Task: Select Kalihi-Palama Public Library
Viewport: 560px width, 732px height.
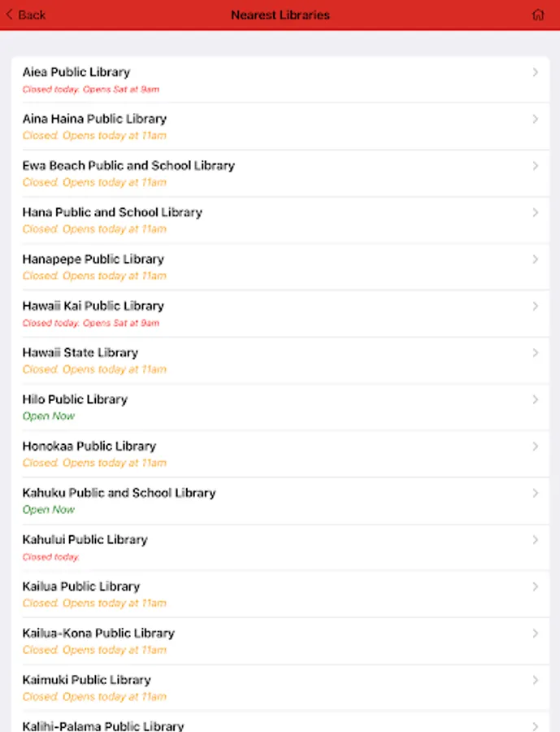Action: click(103, 725)
